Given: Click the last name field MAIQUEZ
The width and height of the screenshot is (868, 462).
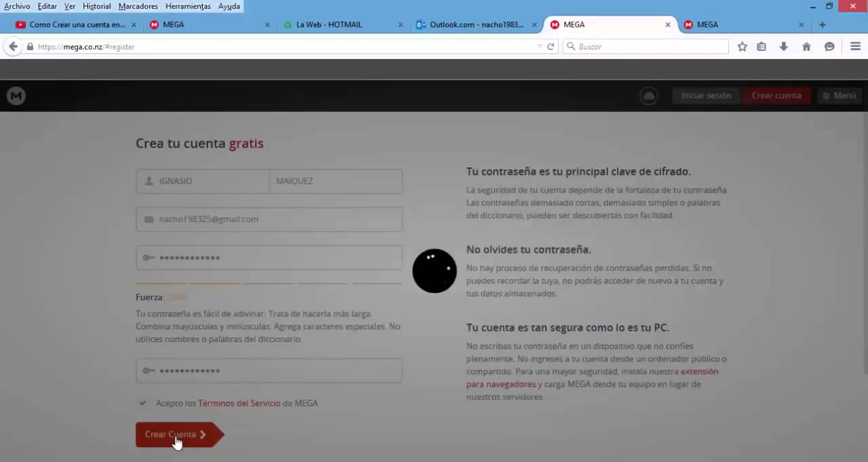Looking at the screenshot, I should click(336, 181).
